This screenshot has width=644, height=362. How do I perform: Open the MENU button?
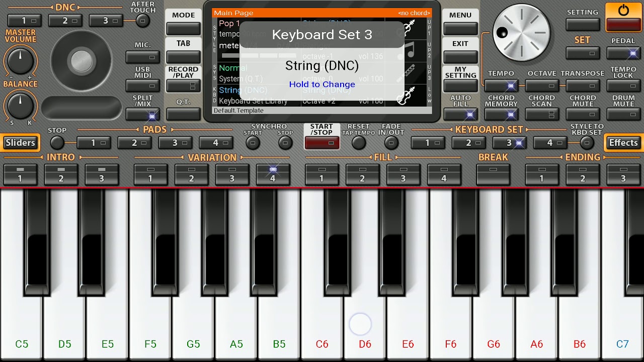pos(460,29)
